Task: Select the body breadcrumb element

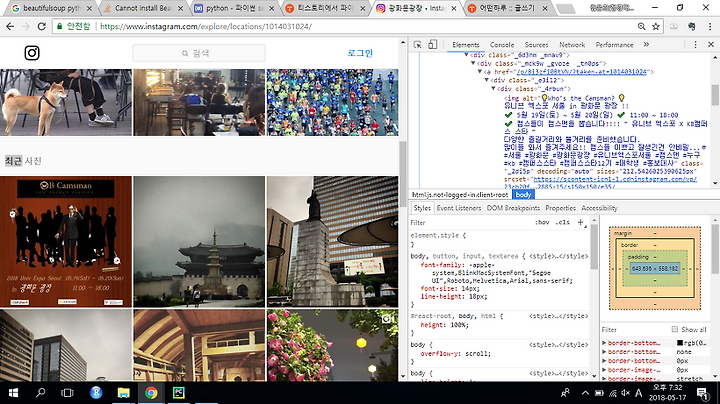Action: (x=523, y=195)
